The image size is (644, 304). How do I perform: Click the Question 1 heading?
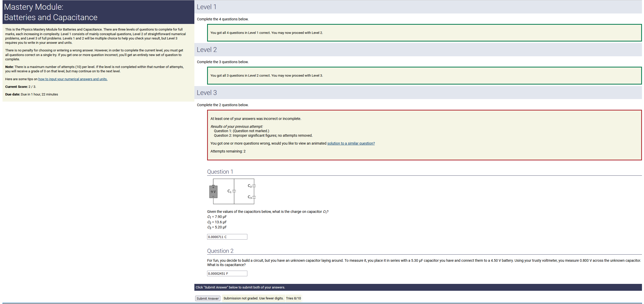click(220, 172)
